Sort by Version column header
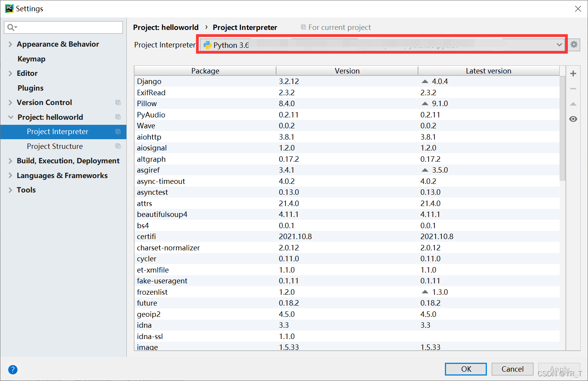588x381 pixels. 347,71
